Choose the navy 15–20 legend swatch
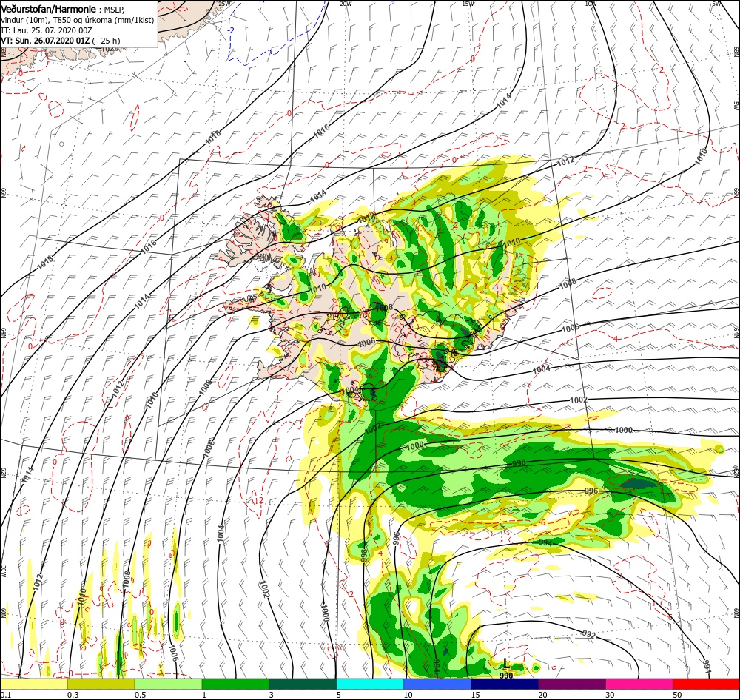 coord(505,684)
